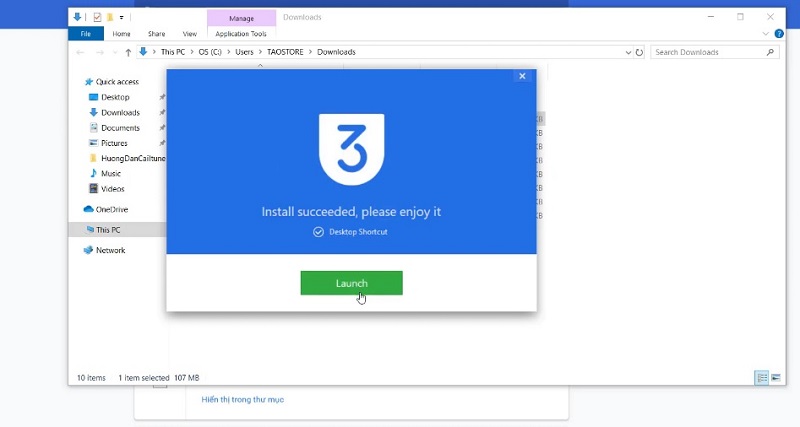Click the Quick Access Toolbar new folder icon
Screen dimensions: 800x427
click(x=109, y=17)
